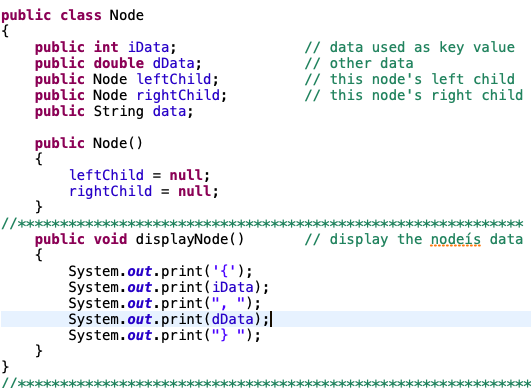Viewport: 531px width, 388px height.
Task: Click the line System.out.print("} ")
Action: click(x=165, y=336)
